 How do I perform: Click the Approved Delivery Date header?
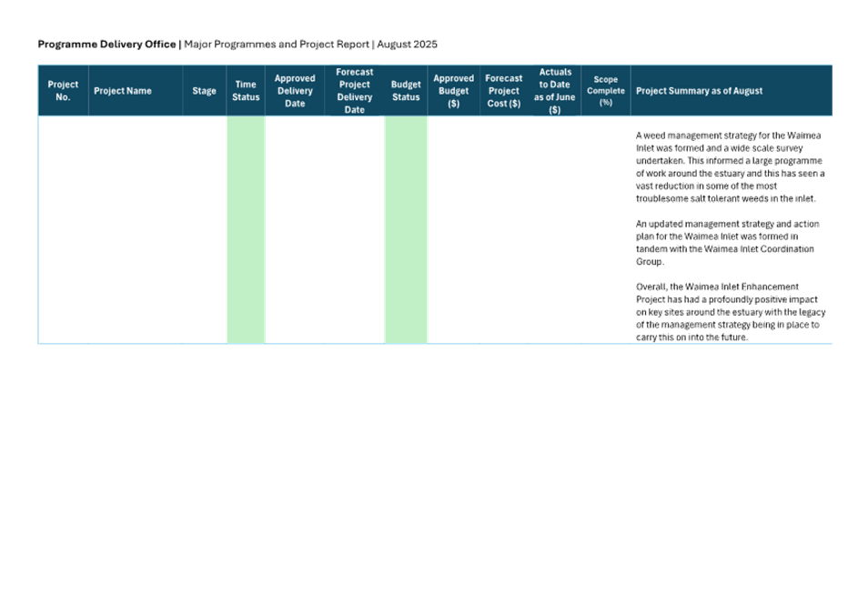[x=295, y=91]
